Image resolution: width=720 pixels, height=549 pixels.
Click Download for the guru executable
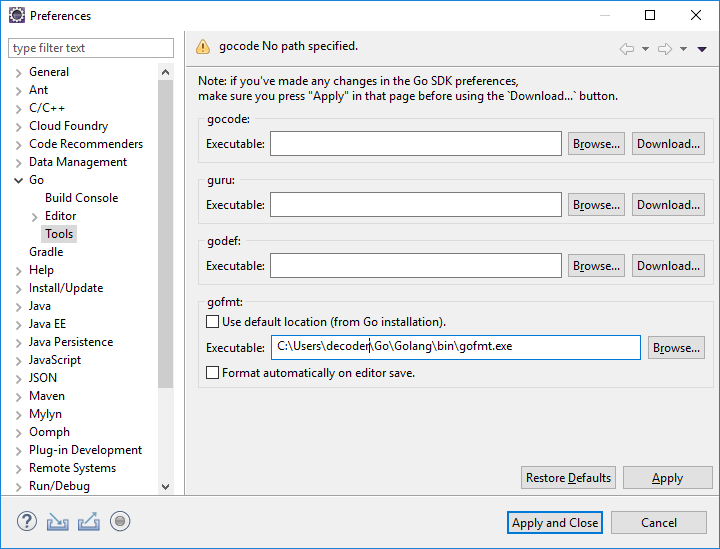pos(669,205)
